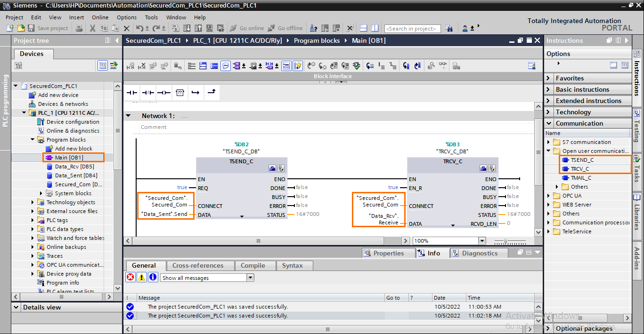Insert a normally closed contact element
The height and width of the screenshot is (334, 644).
(147, 92)
